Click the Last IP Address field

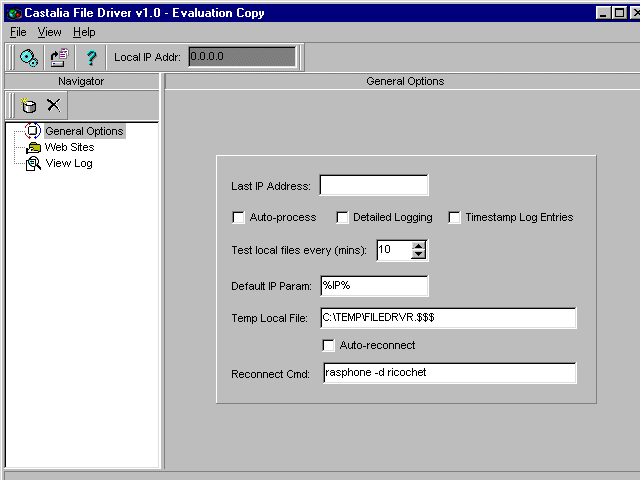(374, 186)
